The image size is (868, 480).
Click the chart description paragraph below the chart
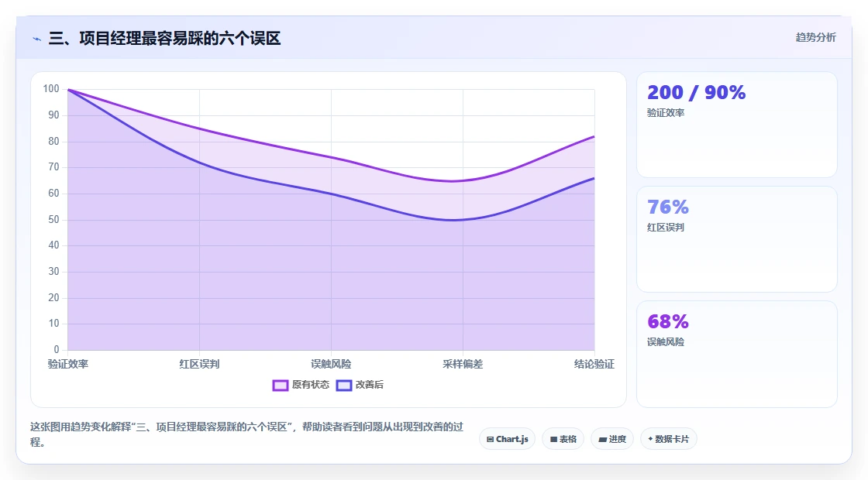(247, 434)
